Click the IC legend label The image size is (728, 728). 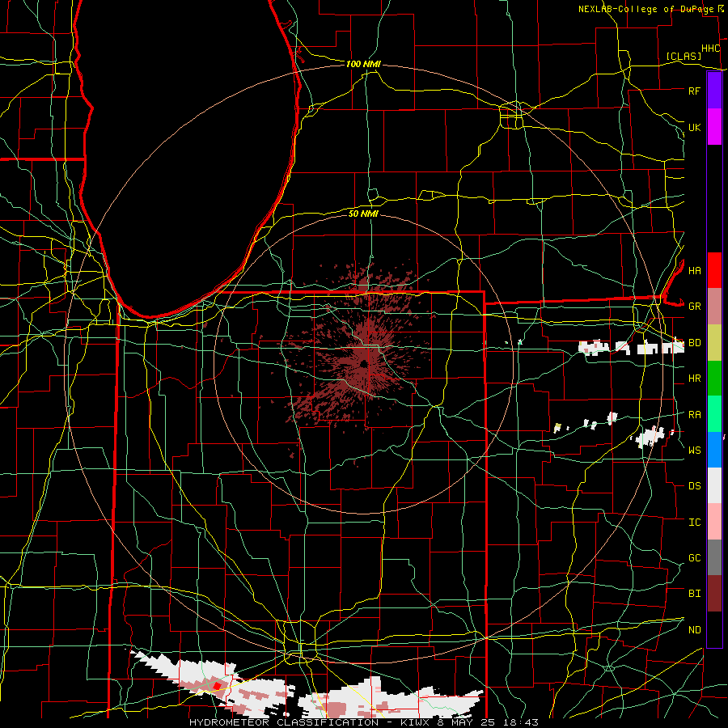(x=694, y=523)
